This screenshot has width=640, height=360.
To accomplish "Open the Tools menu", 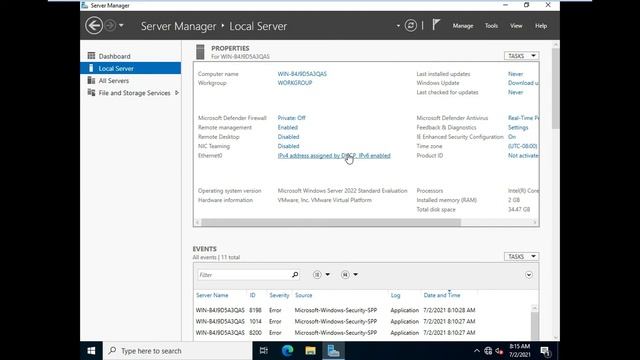I will [491, 26].
